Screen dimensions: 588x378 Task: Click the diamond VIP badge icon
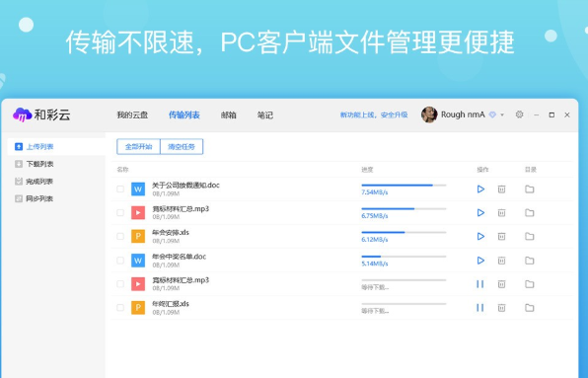[492, 114]
